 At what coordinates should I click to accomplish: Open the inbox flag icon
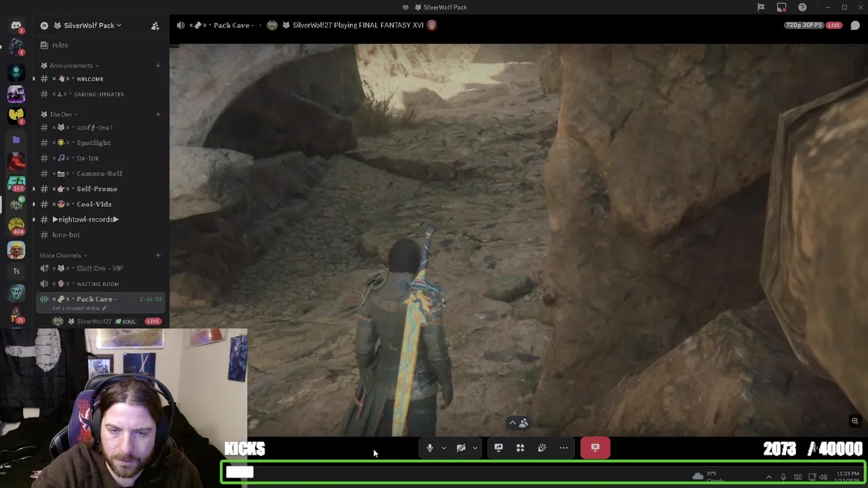click(x=761, y=7)
